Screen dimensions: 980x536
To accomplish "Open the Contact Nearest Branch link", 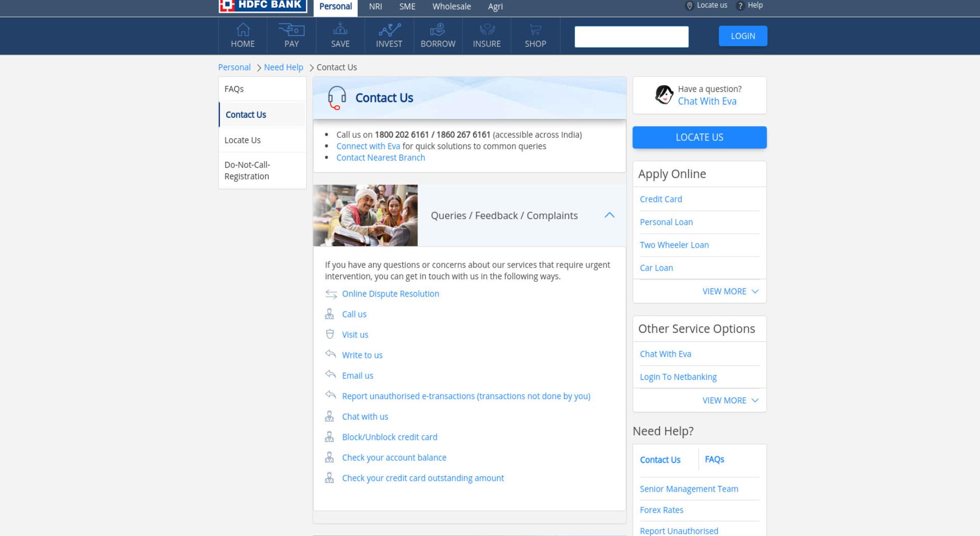I will click(x=380, y=158).
